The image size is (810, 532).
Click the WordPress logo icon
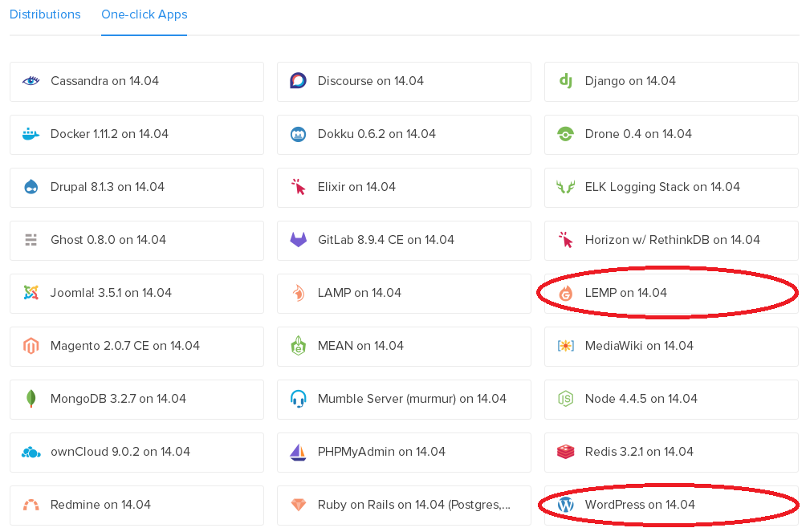point(566,505)
